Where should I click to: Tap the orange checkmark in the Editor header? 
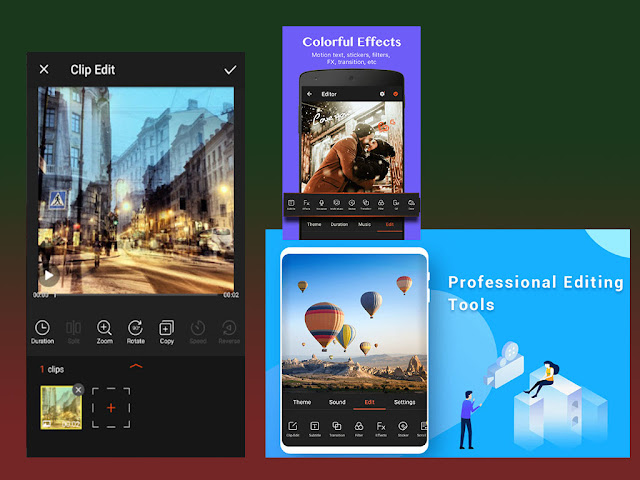pyautogui.click(x=396, y=94)
